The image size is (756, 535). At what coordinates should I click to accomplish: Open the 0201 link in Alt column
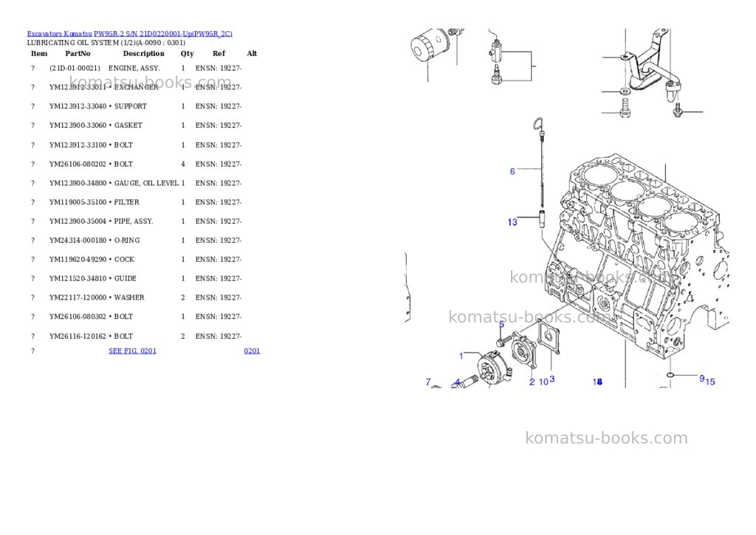(x=252, y=351)
